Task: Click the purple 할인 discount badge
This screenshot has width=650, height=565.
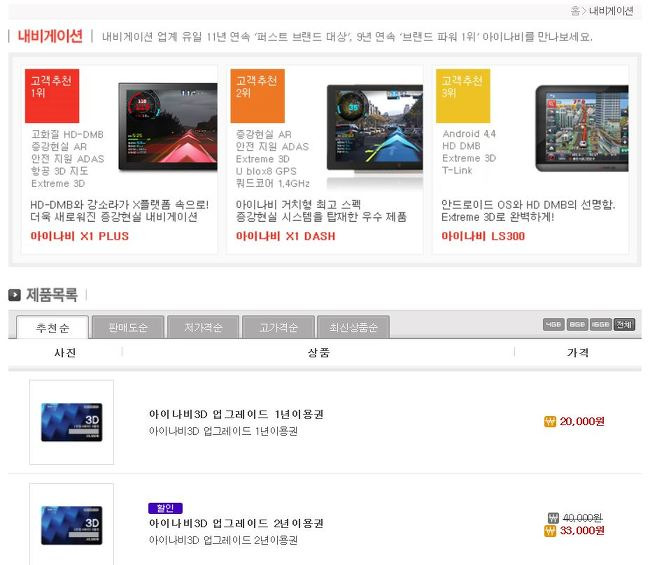Action: click(165, 508)
